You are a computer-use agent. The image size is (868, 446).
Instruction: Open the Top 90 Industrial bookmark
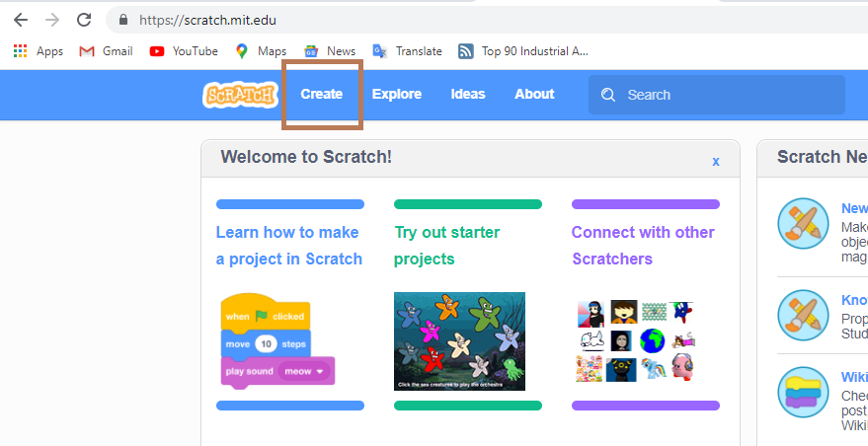click(x=523, y=51)
